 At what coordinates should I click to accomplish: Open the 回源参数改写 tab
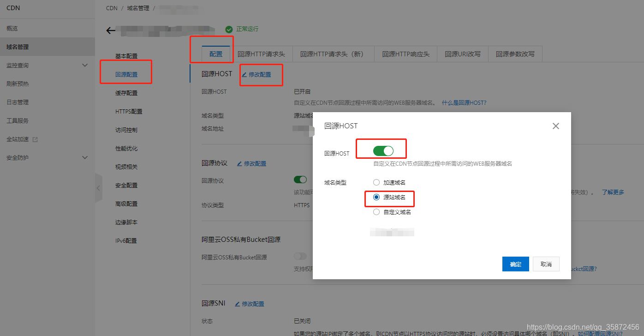click(515, 54)
